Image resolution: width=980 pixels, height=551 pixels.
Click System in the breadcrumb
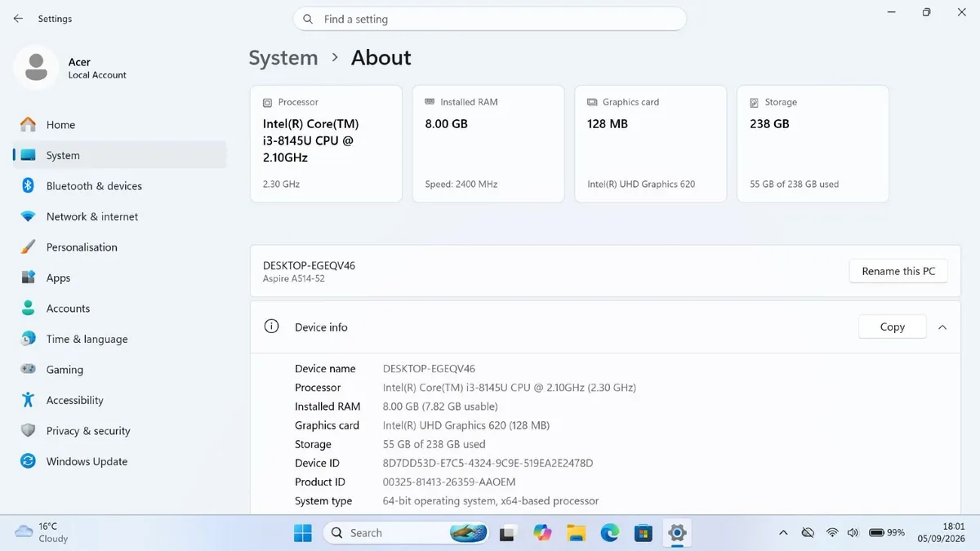tap(283, 58)
